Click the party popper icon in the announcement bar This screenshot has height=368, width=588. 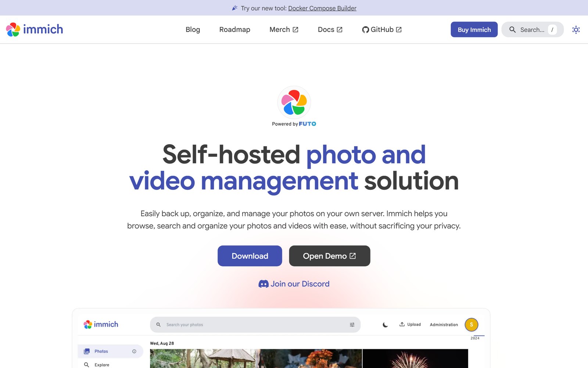(x=235, y=8)
